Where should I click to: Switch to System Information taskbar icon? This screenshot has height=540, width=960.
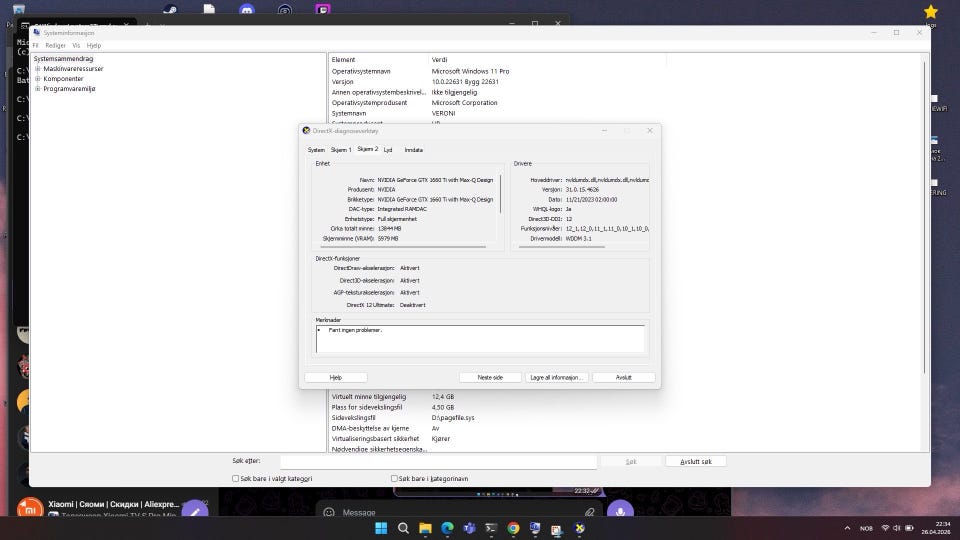coord(535,528)
